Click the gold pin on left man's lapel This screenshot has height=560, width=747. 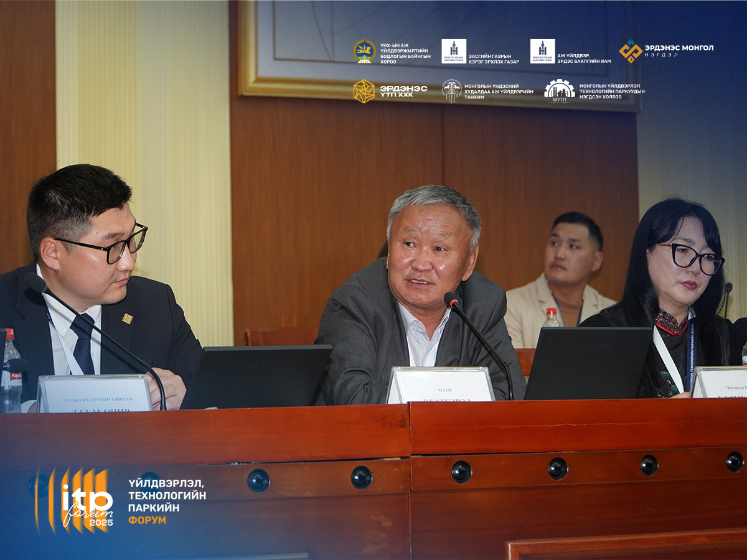127,319
